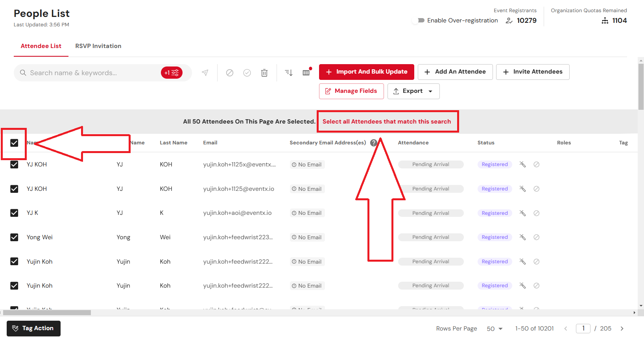This screenshot has height=338, width=644.
Task: Click wristband icon in yujin.koh+1125@eventx.io row
Action: 523,189
